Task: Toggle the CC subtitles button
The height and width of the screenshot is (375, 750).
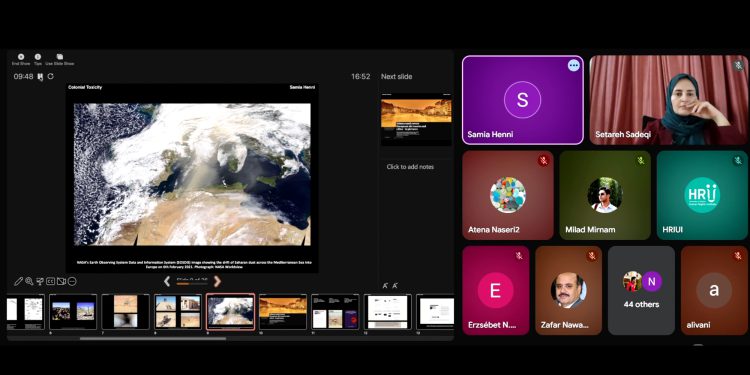Action: click(x=50, y=281)
